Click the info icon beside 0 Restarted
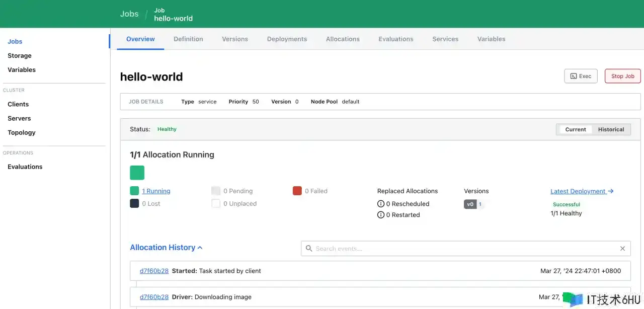644x309 pixels. pyautogui.click(x=381, y=215)
